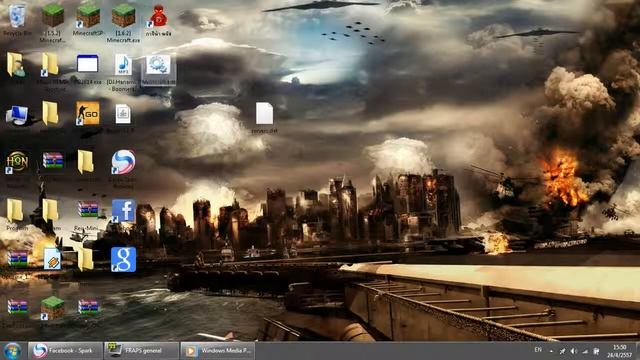Open the Action Center flag tray icon
This screenshot has height=360, width=640.
click(596, 351)
